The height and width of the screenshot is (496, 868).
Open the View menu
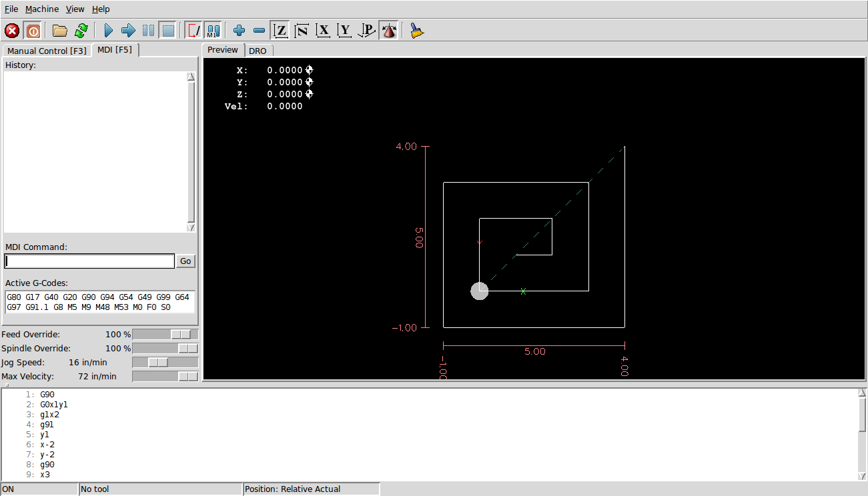(75, 9)
